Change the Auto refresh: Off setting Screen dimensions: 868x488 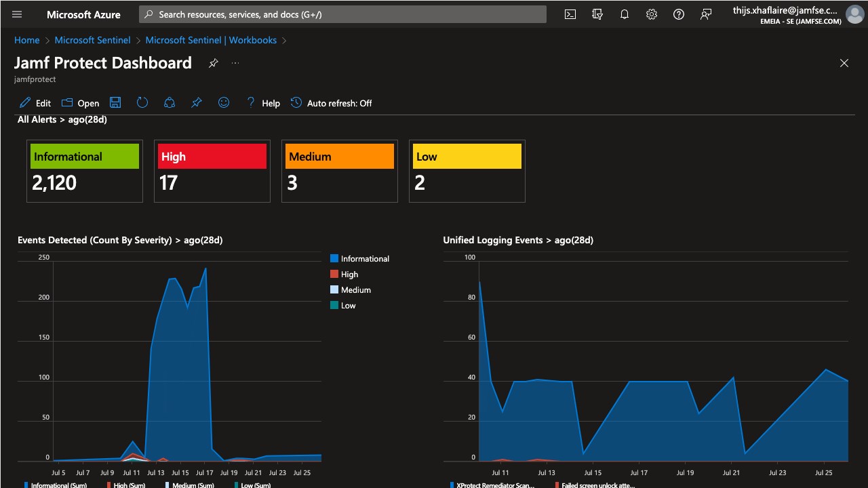click(x=331, y=103)
